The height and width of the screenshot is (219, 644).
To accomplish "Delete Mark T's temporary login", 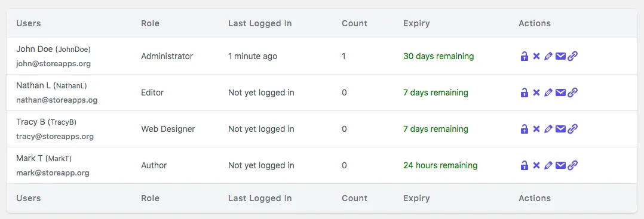I will pos(536,165).
